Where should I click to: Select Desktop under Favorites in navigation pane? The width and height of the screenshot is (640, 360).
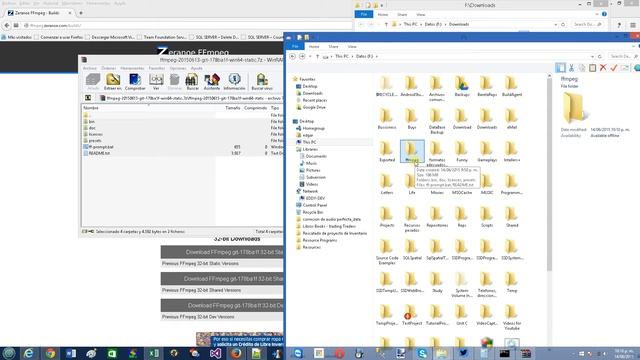310,86
